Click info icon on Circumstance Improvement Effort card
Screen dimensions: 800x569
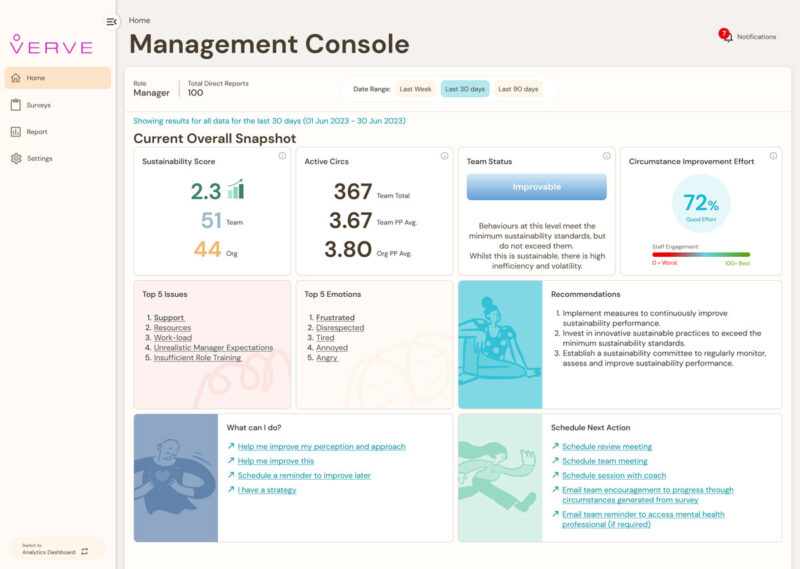[773, 156]
